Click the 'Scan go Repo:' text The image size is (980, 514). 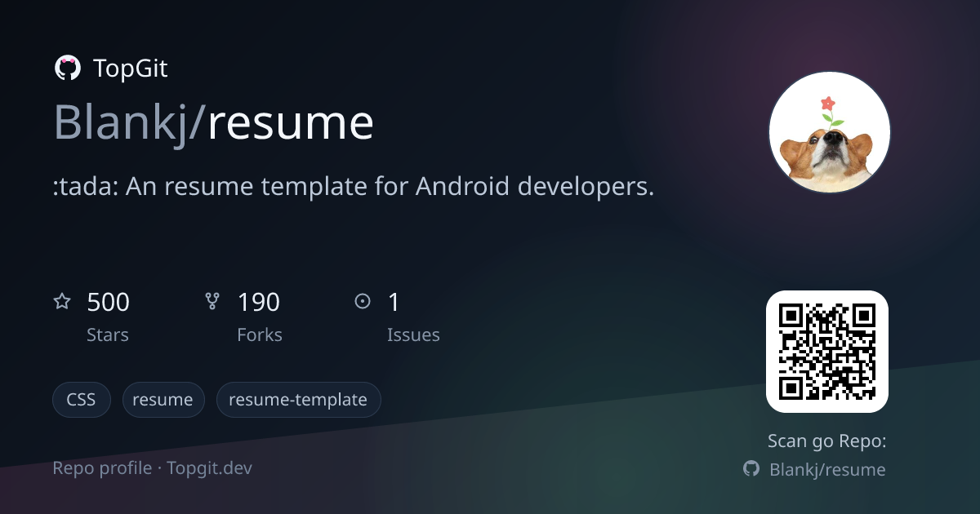click(x=826, y=441)
